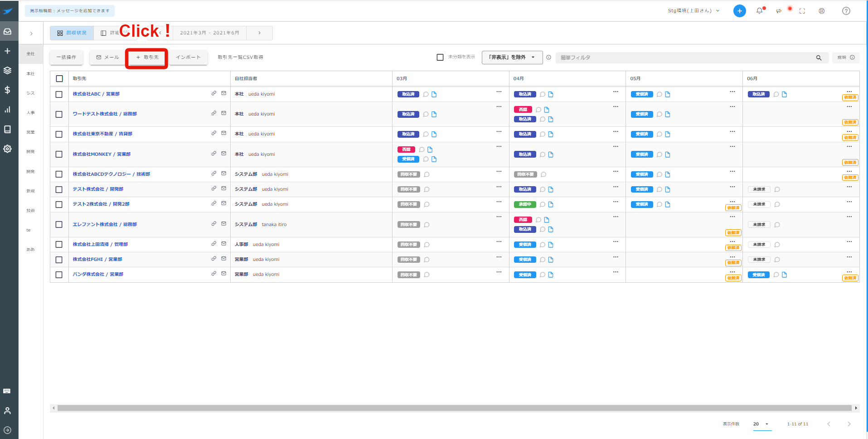Screen dimensions: 868x439
Task: Select the 人事 department tab
Action: coord(30,113)
